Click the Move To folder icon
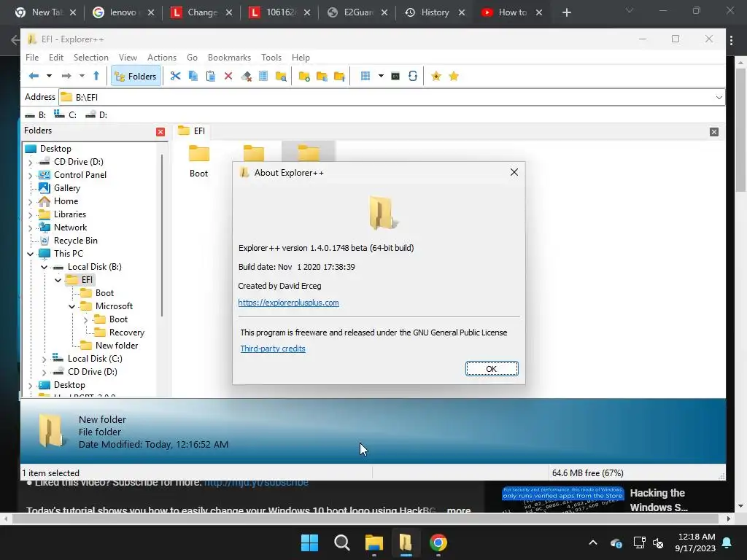The width and height of the screenshot is (747, 560). pyautogui.click(x=339, y=76)
